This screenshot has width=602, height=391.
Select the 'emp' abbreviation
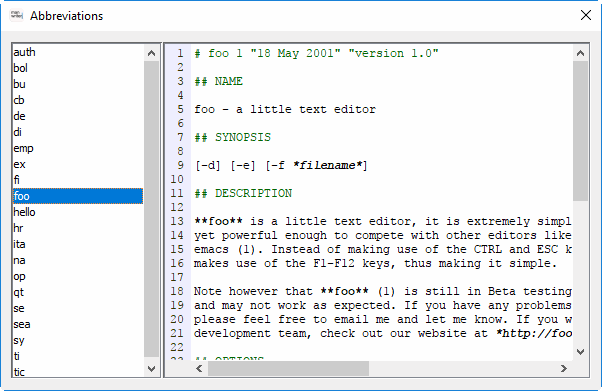click(78, 148)
